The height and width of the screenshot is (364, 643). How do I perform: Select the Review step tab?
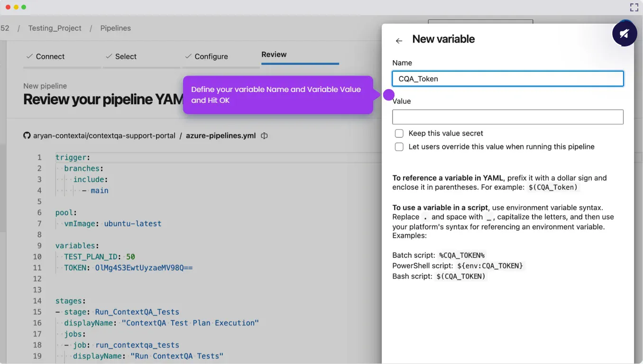274,55
